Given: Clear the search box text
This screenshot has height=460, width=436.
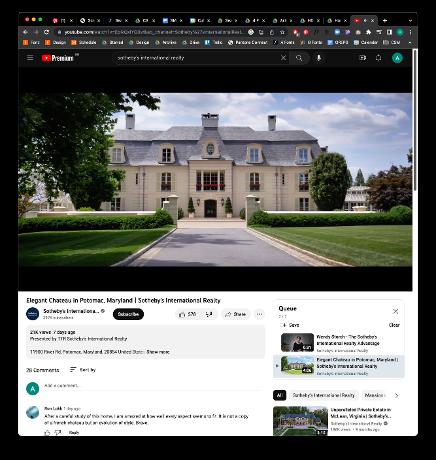Looking at the screenshot, I should (283, 58).
